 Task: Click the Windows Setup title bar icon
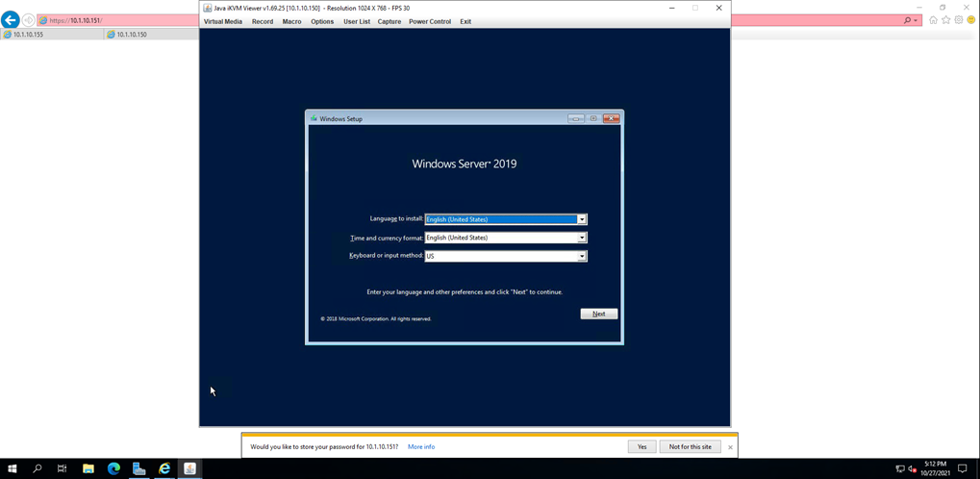click(x=314, y=118)
